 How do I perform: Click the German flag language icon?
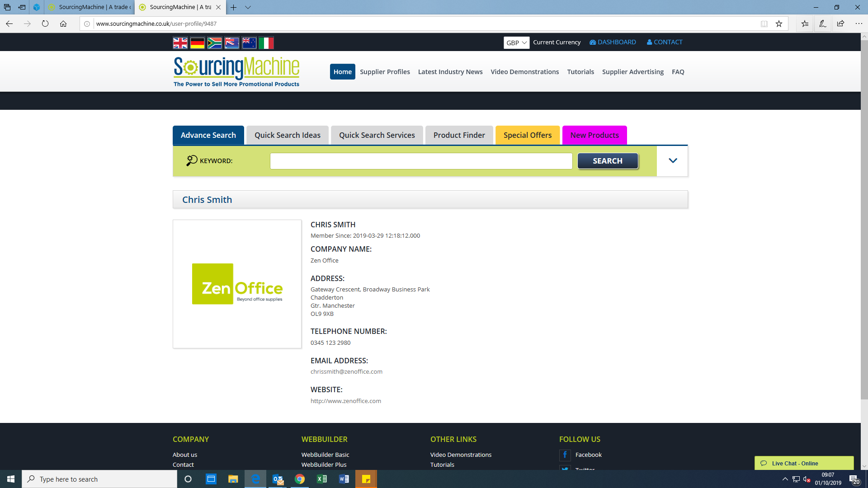197,43
